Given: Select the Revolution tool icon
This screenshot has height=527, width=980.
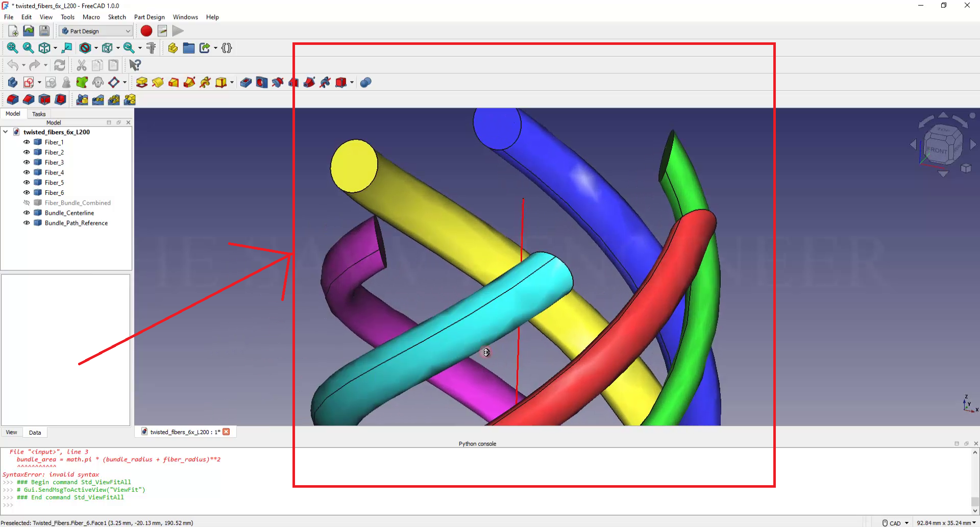Looking at the screenshot, I should 158,83.
